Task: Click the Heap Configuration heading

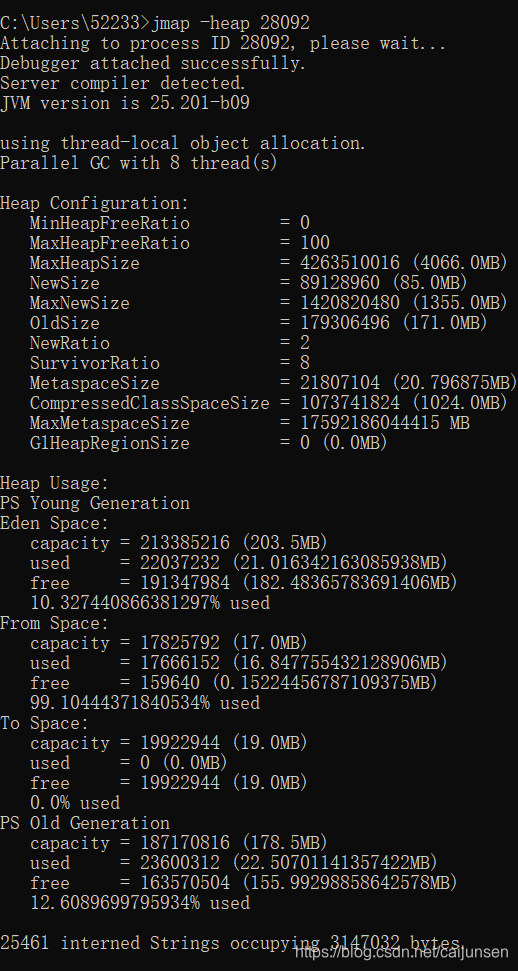Action: (x=95, y=203)
